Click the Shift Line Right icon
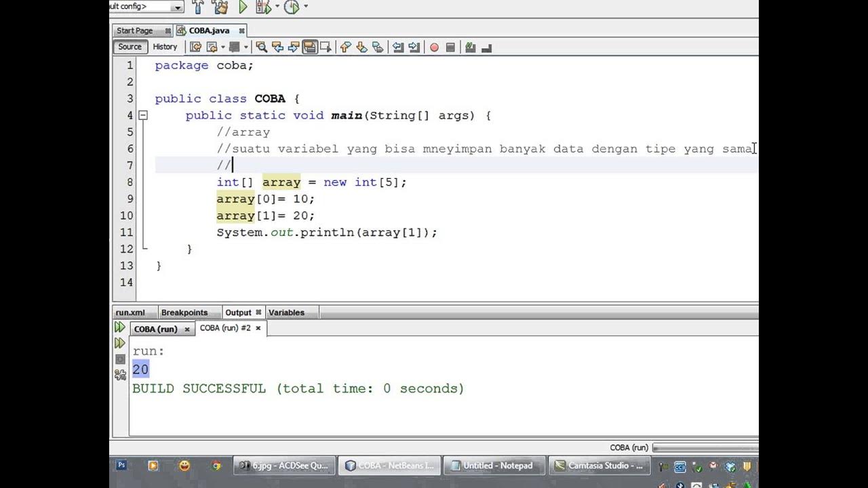 tap(414, 47)
